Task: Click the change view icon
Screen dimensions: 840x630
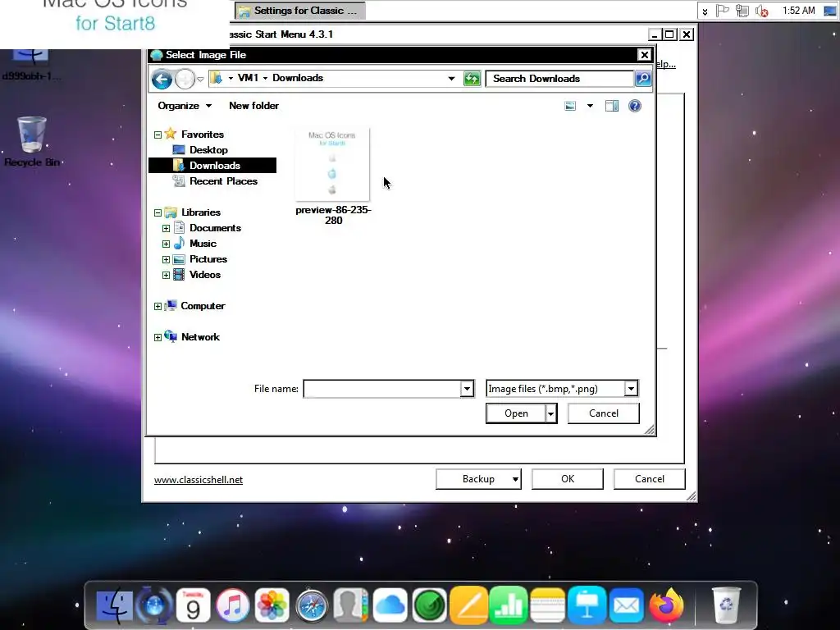Action: pyautogui.click(x=570, y=106)
